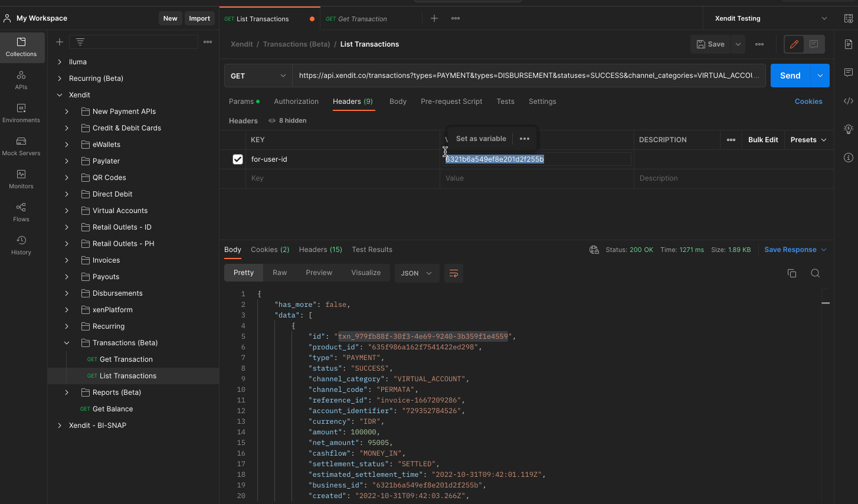This screenshot has width=858, height=504.
Task: Open Send button dropdown arrow
Action: [x=820, y=76]
